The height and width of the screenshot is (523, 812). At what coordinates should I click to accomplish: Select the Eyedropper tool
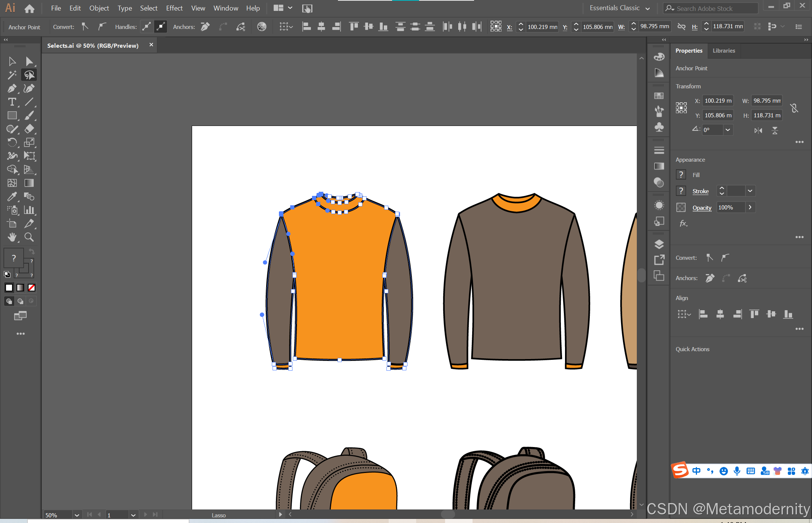(12, 197)
